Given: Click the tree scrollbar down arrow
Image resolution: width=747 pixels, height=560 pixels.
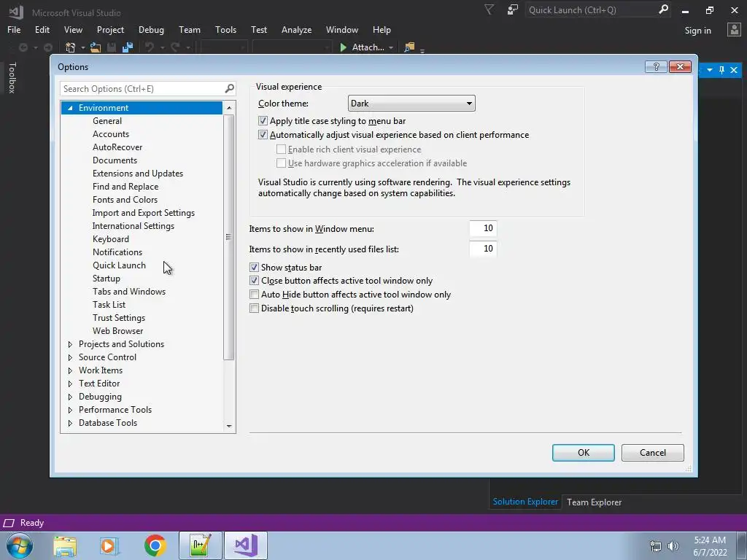Looking at the screenshot, I should (x=229, y=426).
